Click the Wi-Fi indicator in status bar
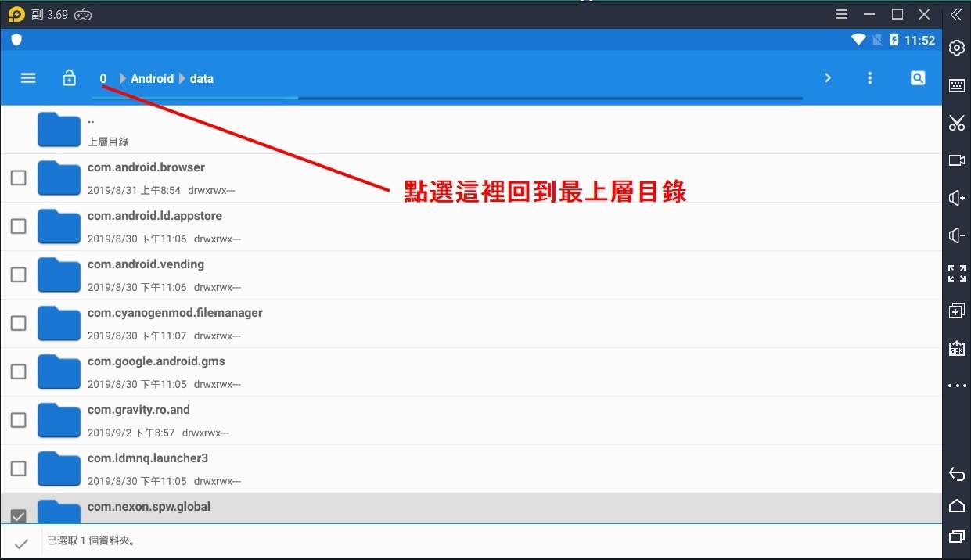The width and height of the screenshot is (971, 560). pyautogui.click(x=858, y=40)
